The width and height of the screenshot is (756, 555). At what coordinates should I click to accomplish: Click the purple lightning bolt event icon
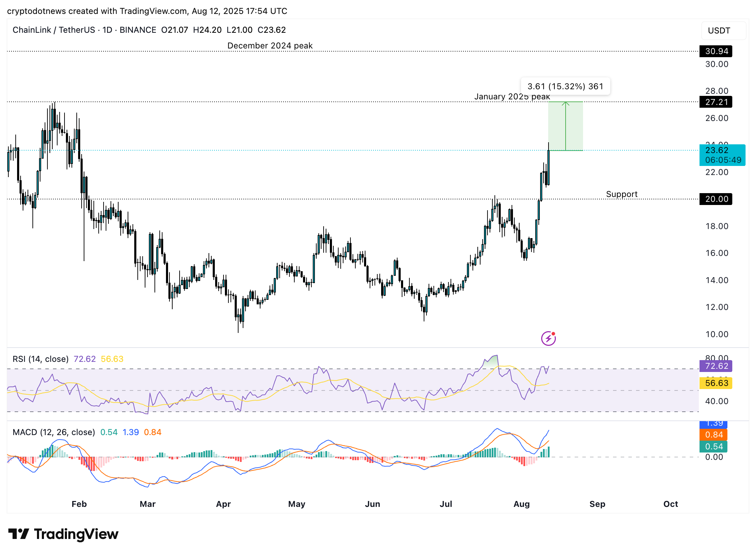(548, 338)
